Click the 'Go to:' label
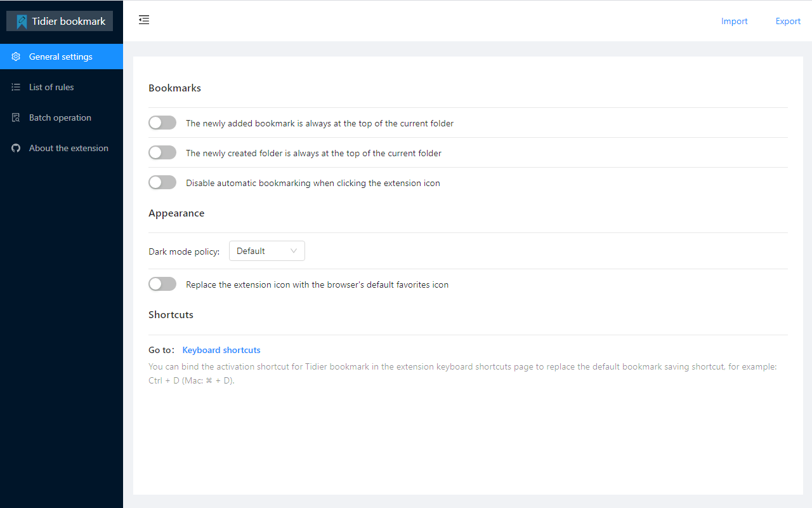Viewport: 812px width, 508px height. click(161, 350)
